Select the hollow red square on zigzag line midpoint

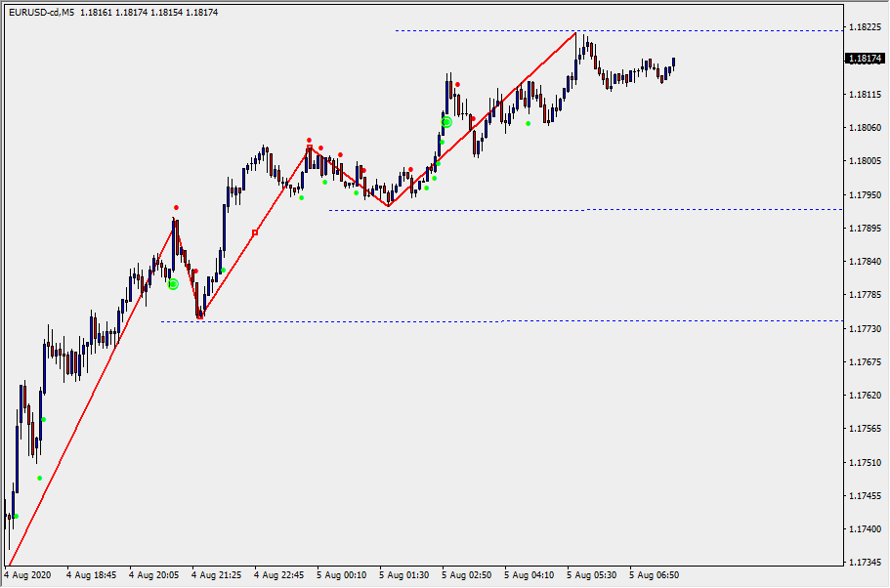[x=255, y=232]
